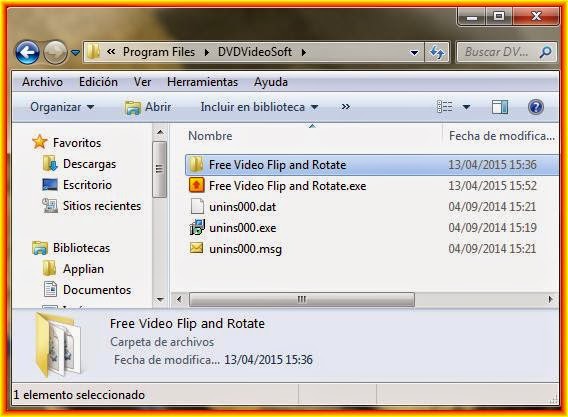Image resolution: width=568 pixels, height=417 pixels.
Task: Go back with the blue Back arrow
Action: tap(28, 53)
